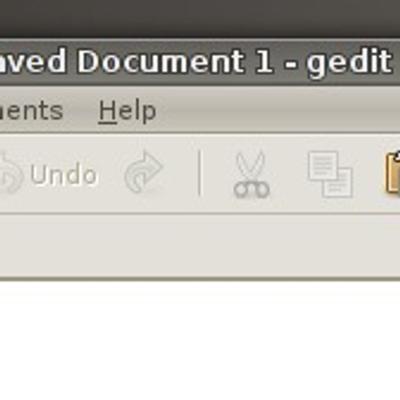Click the dark desktop panel above window
The width and height of the screenshot is (400, 400).
[x=200, y=18]
